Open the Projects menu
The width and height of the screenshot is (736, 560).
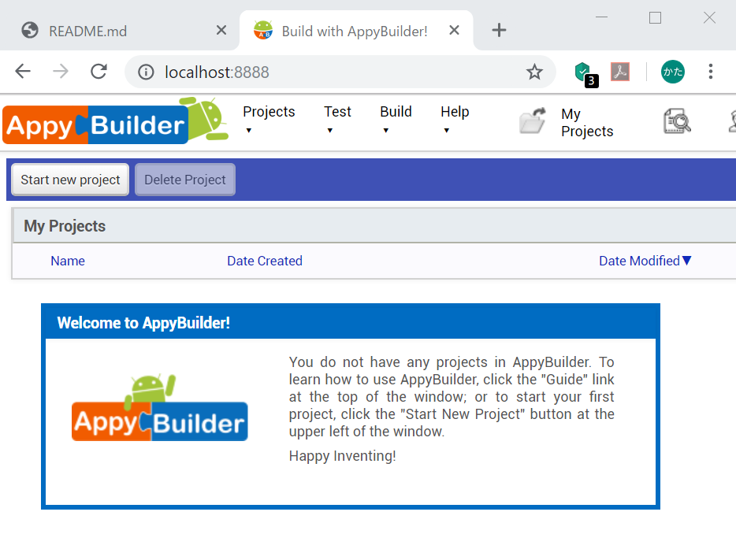coord(269,112)
